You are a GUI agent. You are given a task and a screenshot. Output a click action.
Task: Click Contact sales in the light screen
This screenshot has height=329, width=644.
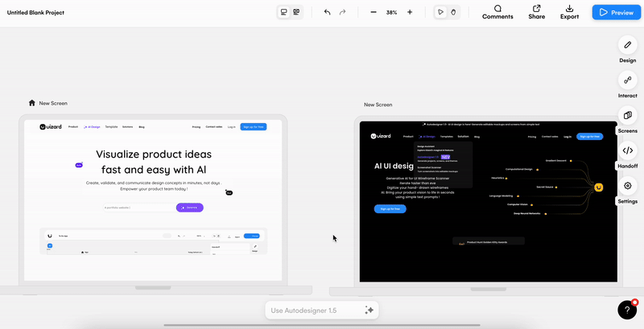(x=214, y=127)
